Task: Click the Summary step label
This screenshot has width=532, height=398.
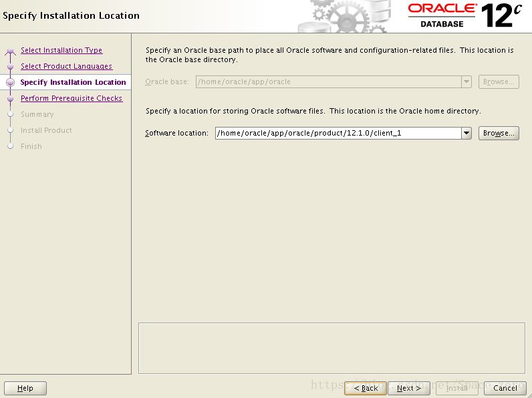Action: pyautogui.click(x=37, y=114)
